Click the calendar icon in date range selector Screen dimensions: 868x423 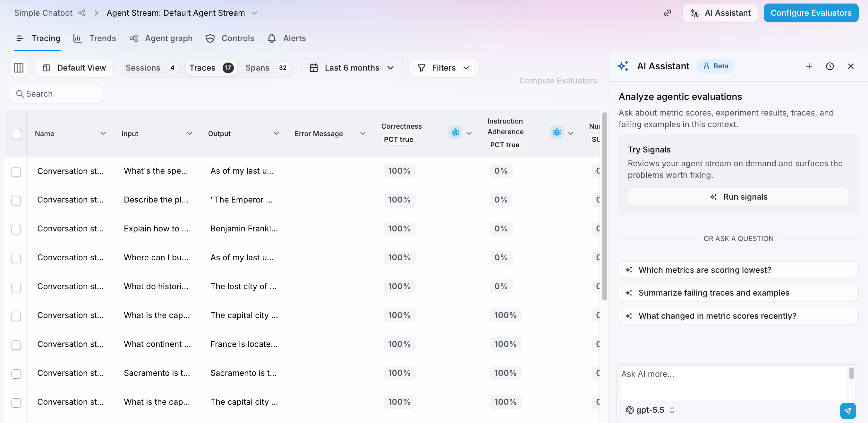[x=313, y=68]
